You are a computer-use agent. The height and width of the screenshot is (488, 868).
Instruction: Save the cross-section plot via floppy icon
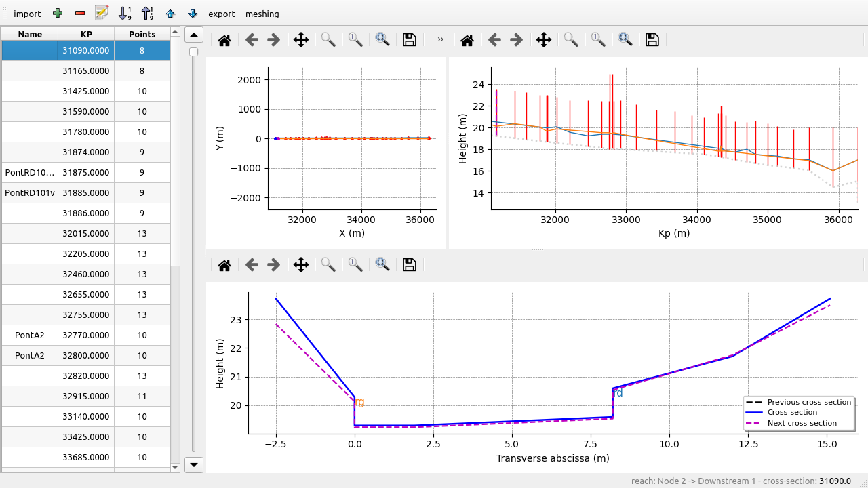pos(410,265)
